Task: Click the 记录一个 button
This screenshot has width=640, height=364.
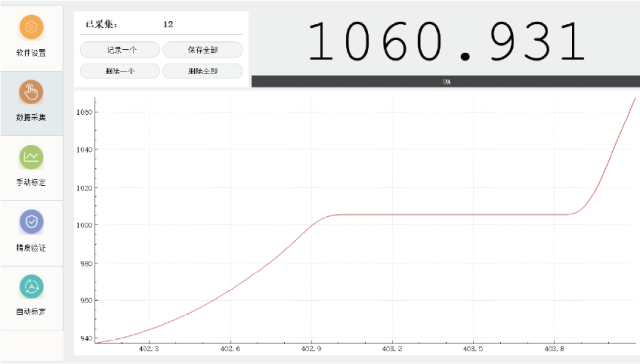Action: click(120, 50)
